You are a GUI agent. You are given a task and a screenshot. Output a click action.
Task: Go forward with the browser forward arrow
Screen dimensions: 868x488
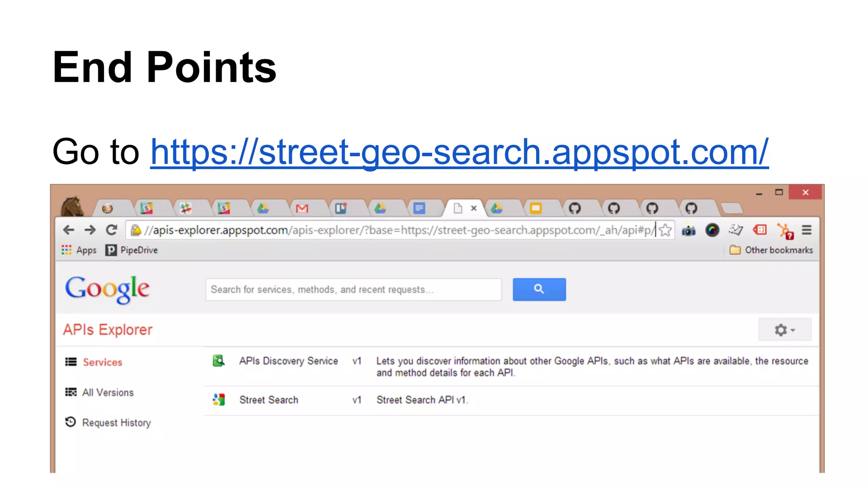(90, 230)
